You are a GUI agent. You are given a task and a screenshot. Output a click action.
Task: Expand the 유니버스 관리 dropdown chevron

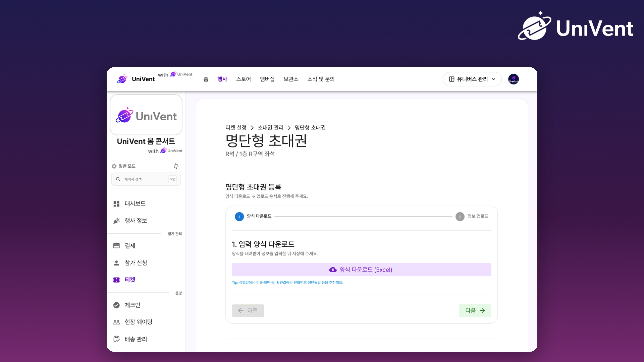pyautogui.click(x=494, y=79)
